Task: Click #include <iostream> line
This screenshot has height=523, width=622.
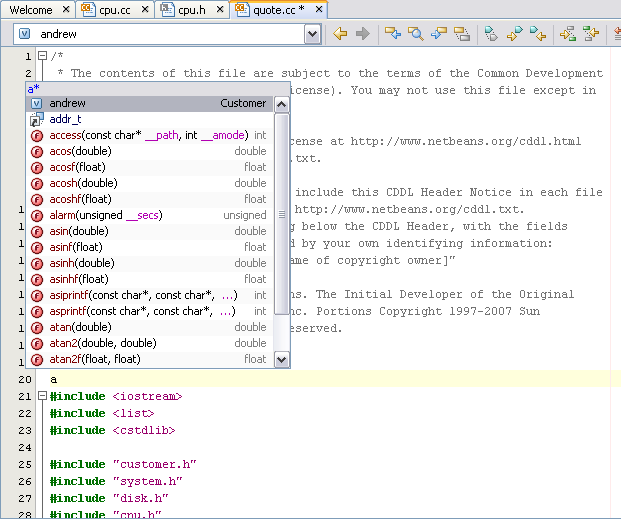Action: click(x=116, y=396)
